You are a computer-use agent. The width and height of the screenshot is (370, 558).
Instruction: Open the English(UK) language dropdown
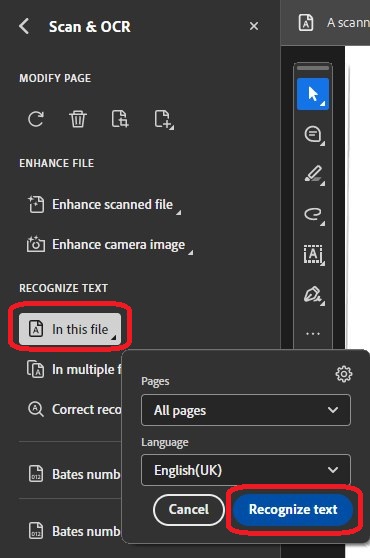pos(246,470)
